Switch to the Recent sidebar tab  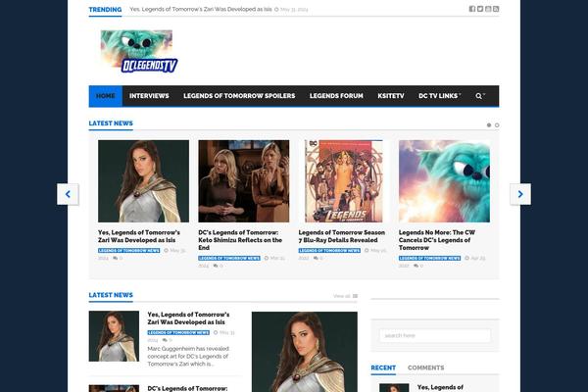click(x=383, y=368)
